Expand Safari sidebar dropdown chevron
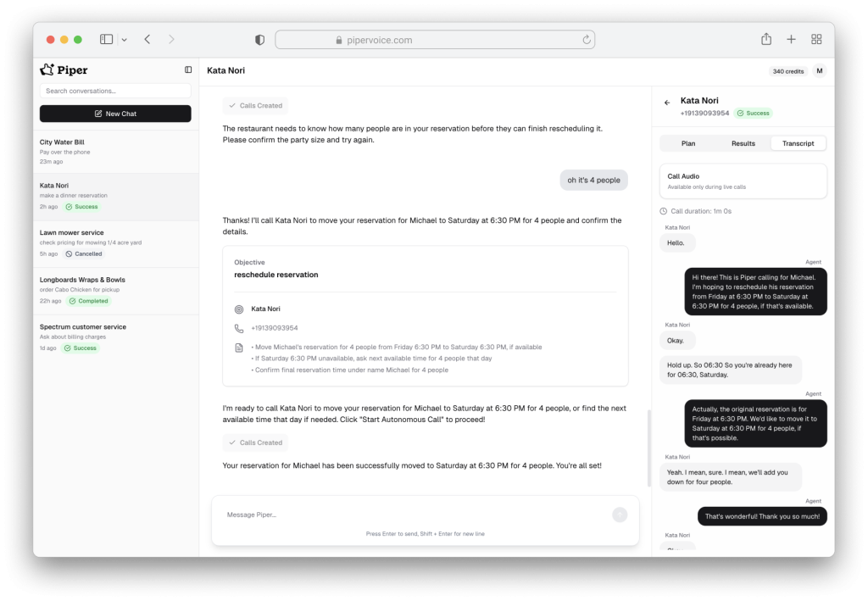 click(x=124, y=40)
